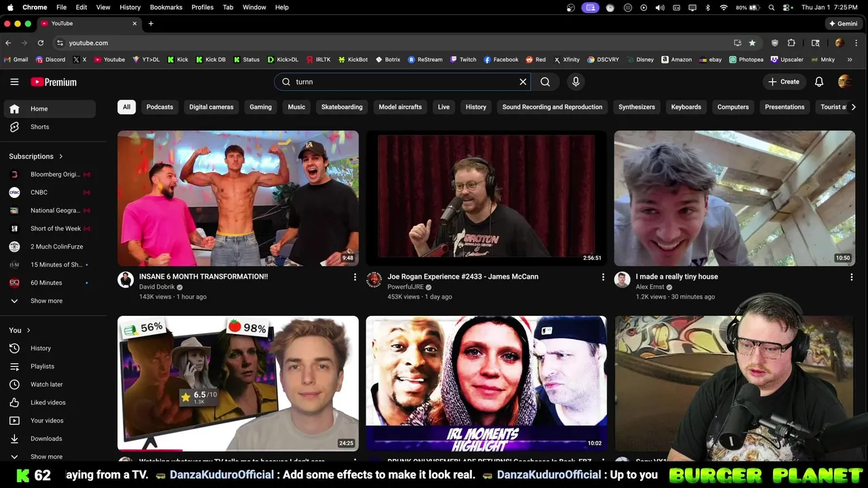Clear the search box text
868x488 pixels.
click(523, 82)
